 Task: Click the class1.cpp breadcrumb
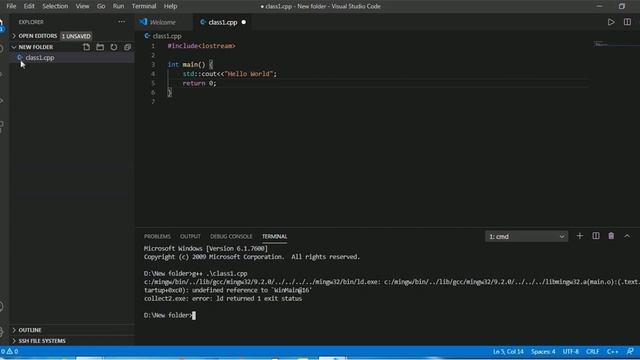163,36
